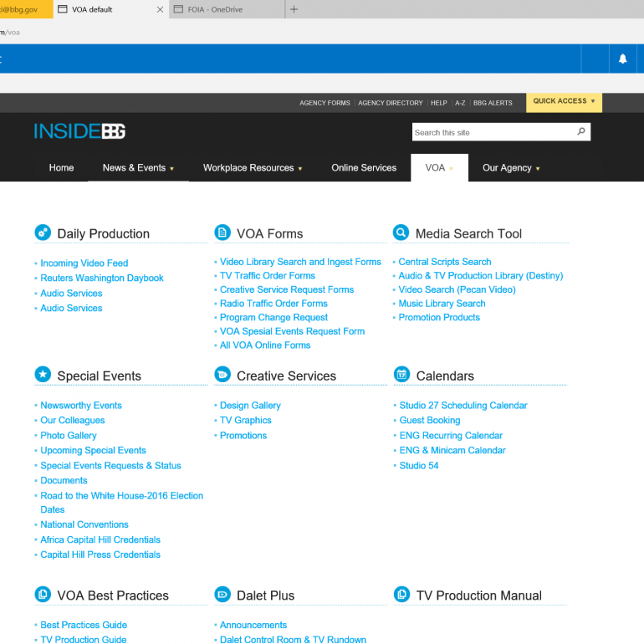The height and width of the screenshot is (644, 644).
Task: Open Agency Directory top link
Action: tap(391, 103)
